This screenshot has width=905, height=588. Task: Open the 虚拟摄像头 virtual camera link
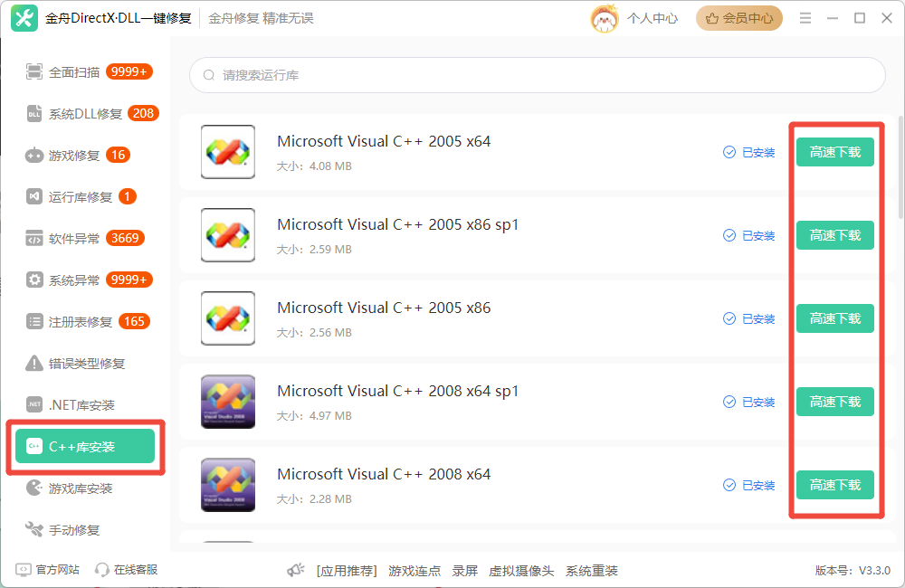coord(521,571)
